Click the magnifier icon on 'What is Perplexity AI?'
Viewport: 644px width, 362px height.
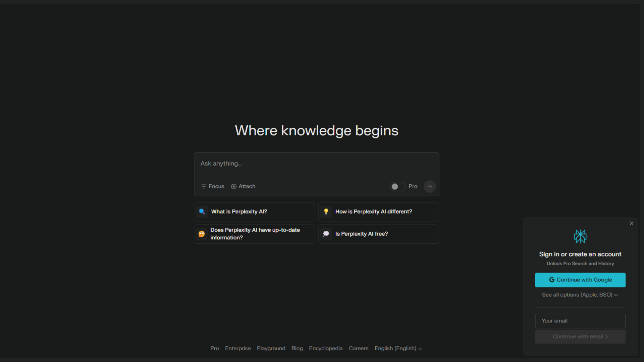pyautogui.click(x=202, y=212)
